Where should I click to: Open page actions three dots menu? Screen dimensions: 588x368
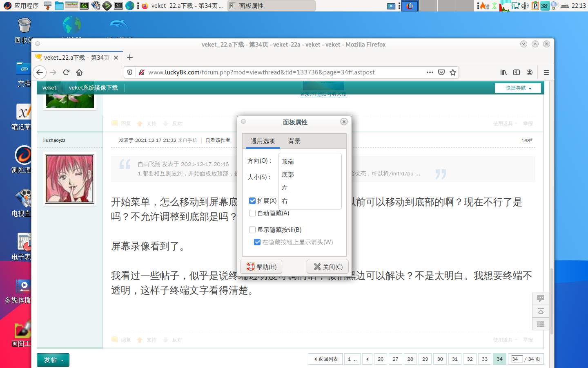[430, 72]
